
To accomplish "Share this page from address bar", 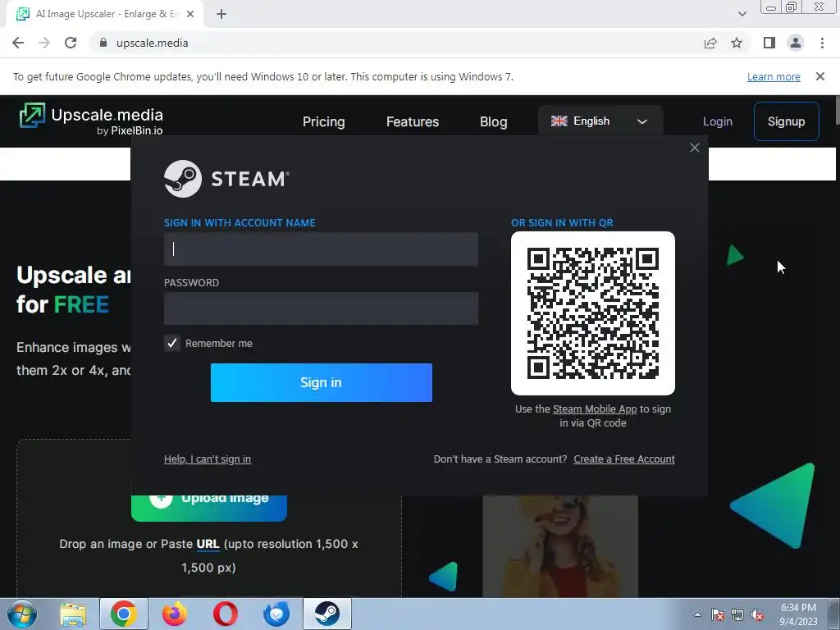I will (x=710, y=43).
